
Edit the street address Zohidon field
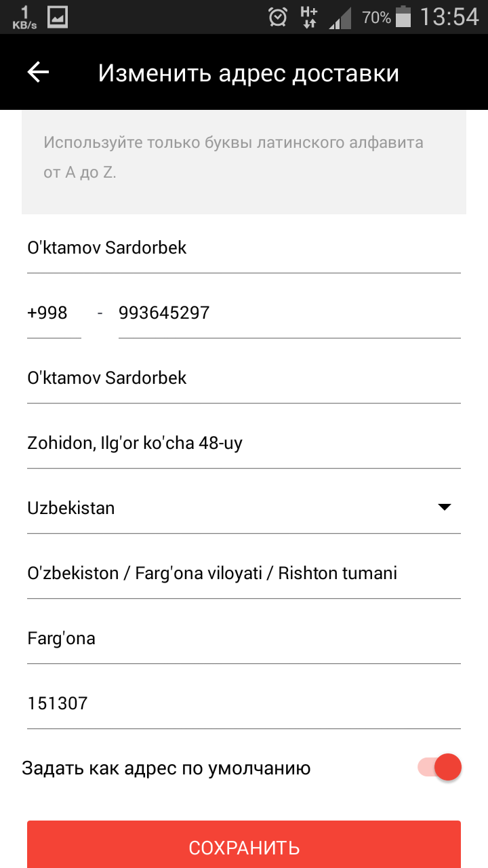click(x=244, y=443)
